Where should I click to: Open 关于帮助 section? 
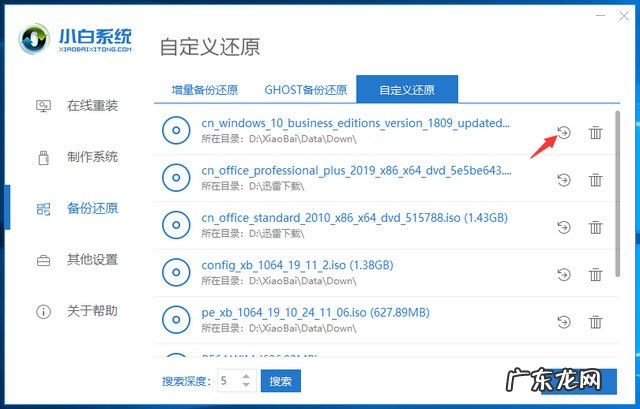[92, 311]
